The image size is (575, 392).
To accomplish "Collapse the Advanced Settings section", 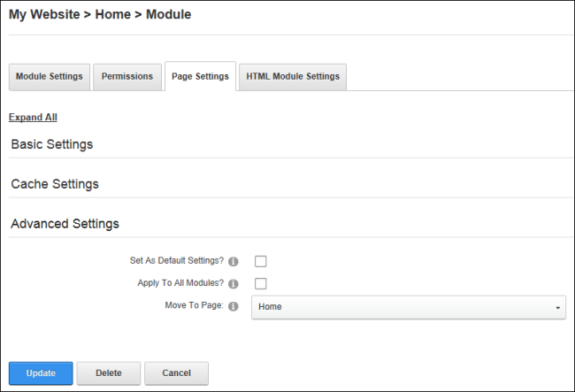I will coord(65,223).
